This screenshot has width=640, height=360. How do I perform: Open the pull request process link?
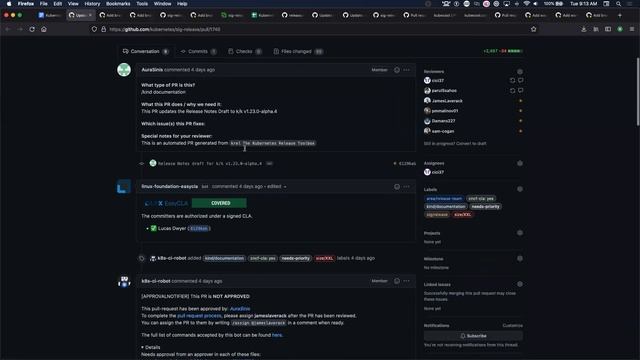199,316
